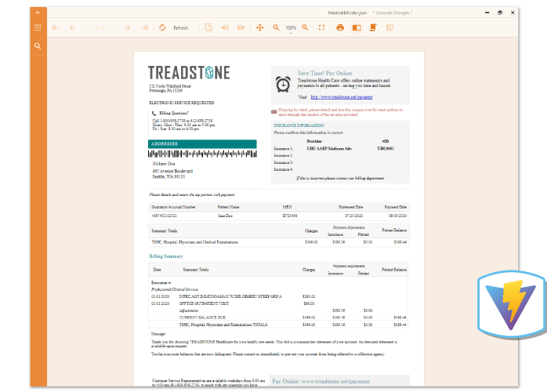Toggle the single page view mode

tap(357, 28)
